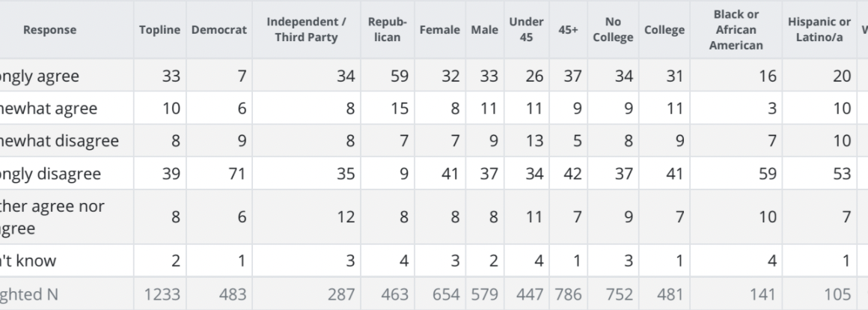The height and width of the screenshot is (310, 868).
Task: Select the Topline column header
Action: 160,30
